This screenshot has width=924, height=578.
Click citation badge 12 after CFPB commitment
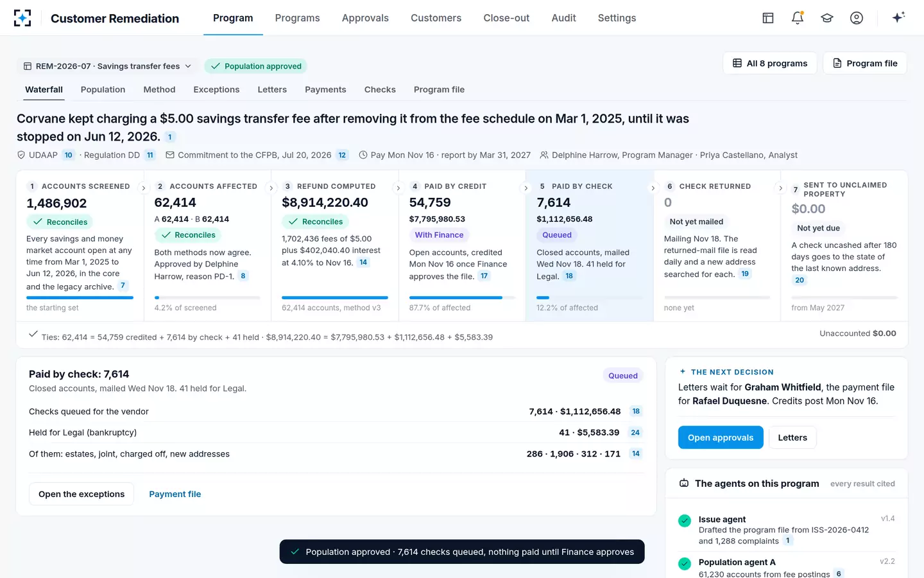[x=342, y=155]
